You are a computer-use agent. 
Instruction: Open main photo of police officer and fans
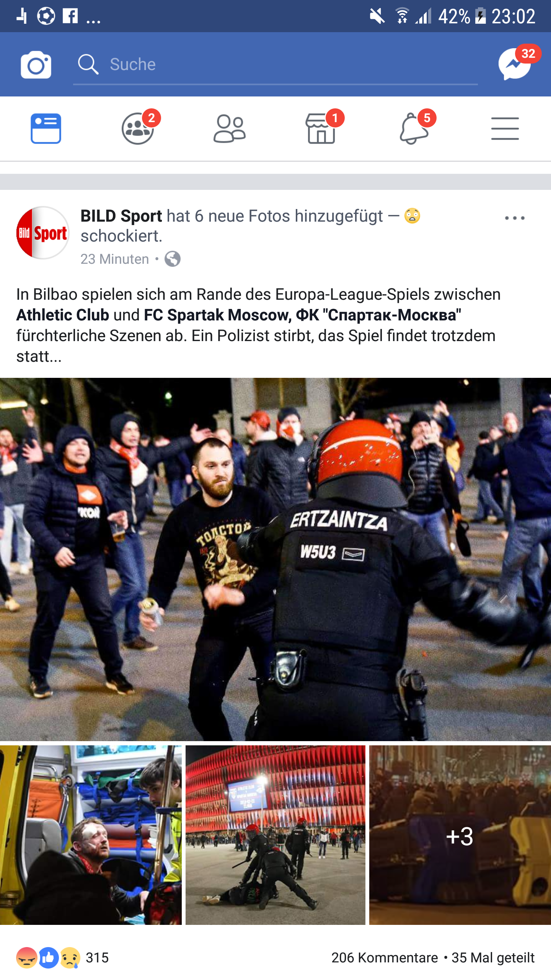tap(275, 559)
